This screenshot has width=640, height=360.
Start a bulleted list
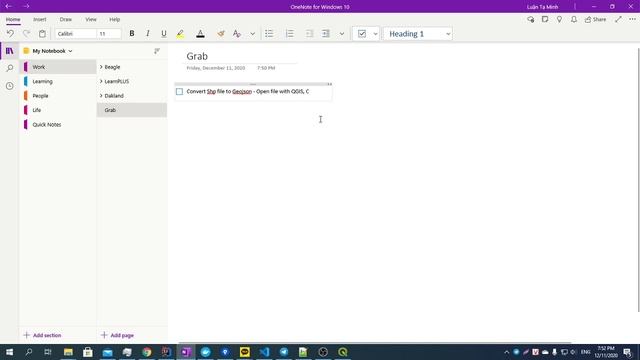pyautogui.click(x=269, y=33)
